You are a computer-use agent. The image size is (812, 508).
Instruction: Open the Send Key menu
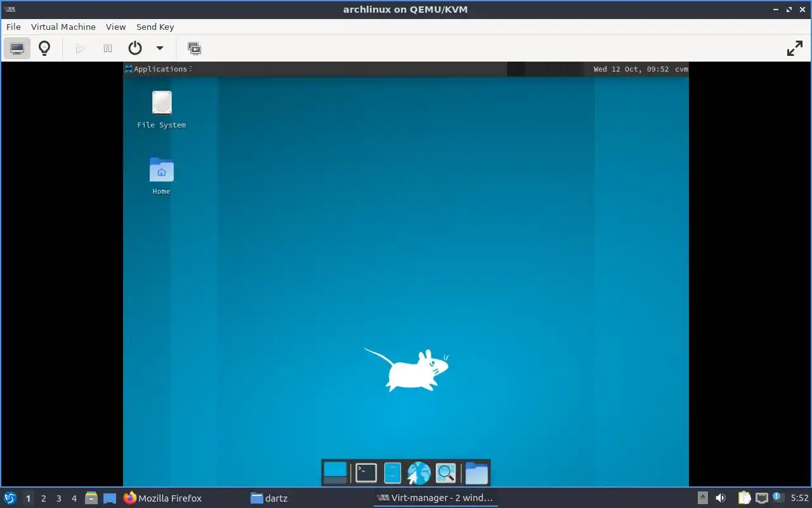click(x=155, y=27)
